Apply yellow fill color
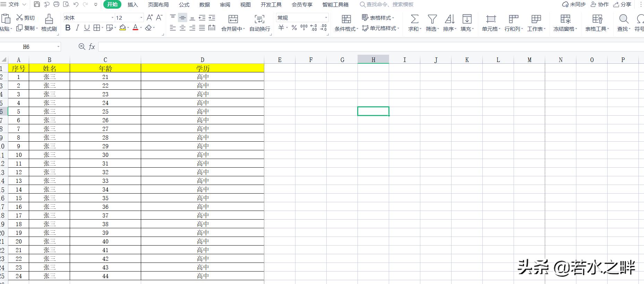 (x=122, y=28)
